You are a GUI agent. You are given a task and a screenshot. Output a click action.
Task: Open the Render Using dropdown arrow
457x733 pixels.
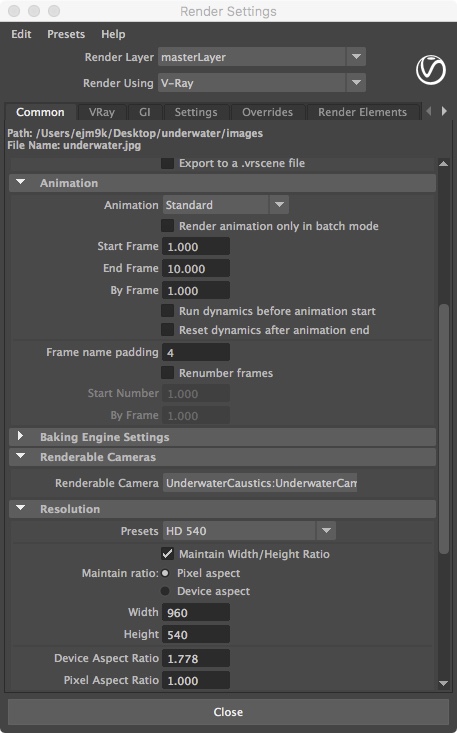(356, 83)
